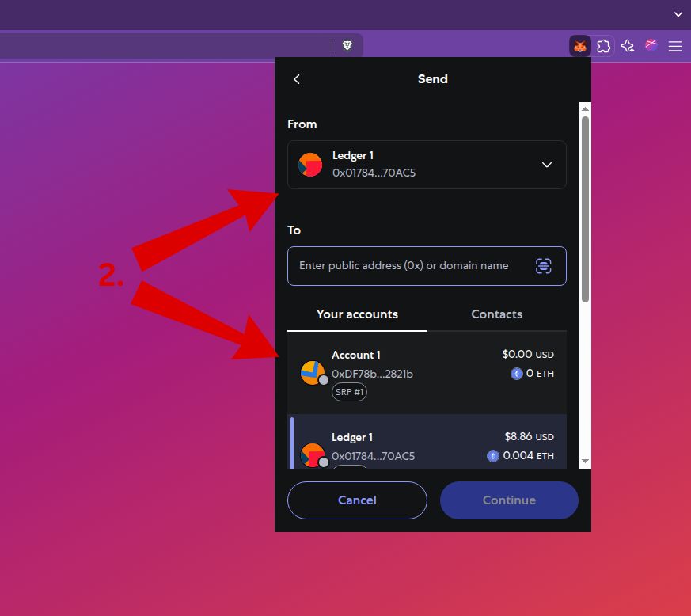The image size is (691, 616).
Task: Open the browser extensions puzzle icon
Action: pos(603,46)
